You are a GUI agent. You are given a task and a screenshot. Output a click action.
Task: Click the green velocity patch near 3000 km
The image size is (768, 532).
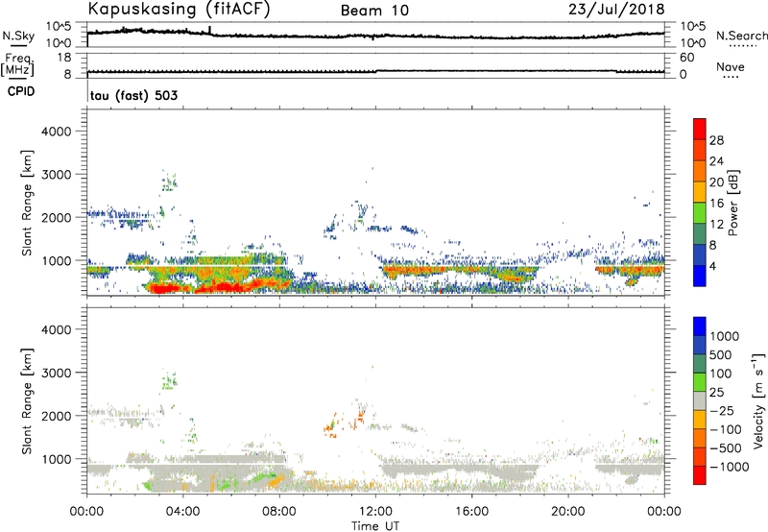tap(170, 380)
